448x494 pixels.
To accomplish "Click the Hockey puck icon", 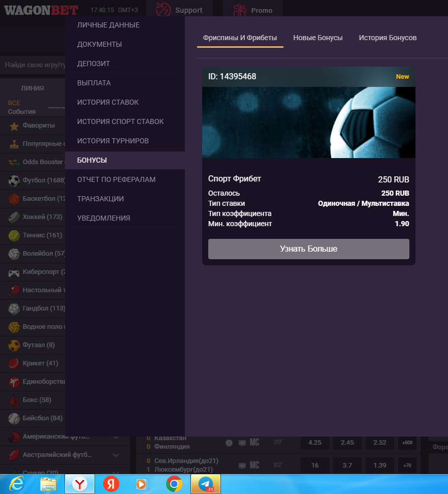I will tap(14, 217).
